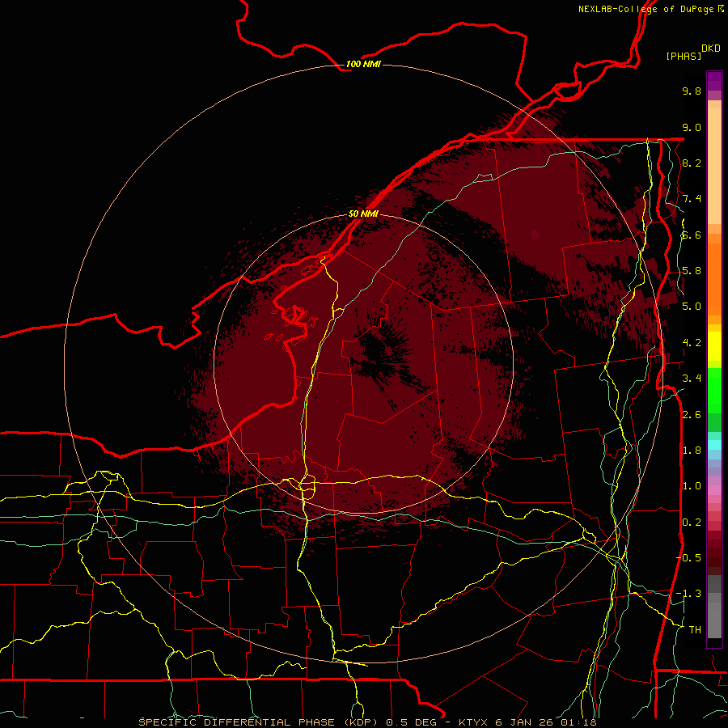728x728 pixels.
Task: Click the "01:18" timestamp in caption
Action: click(578, 722)
